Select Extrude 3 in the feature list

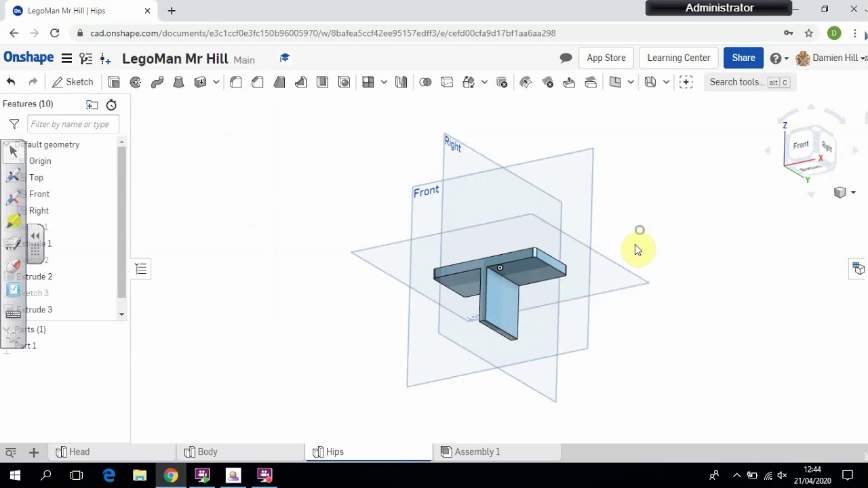coord(34,310)
